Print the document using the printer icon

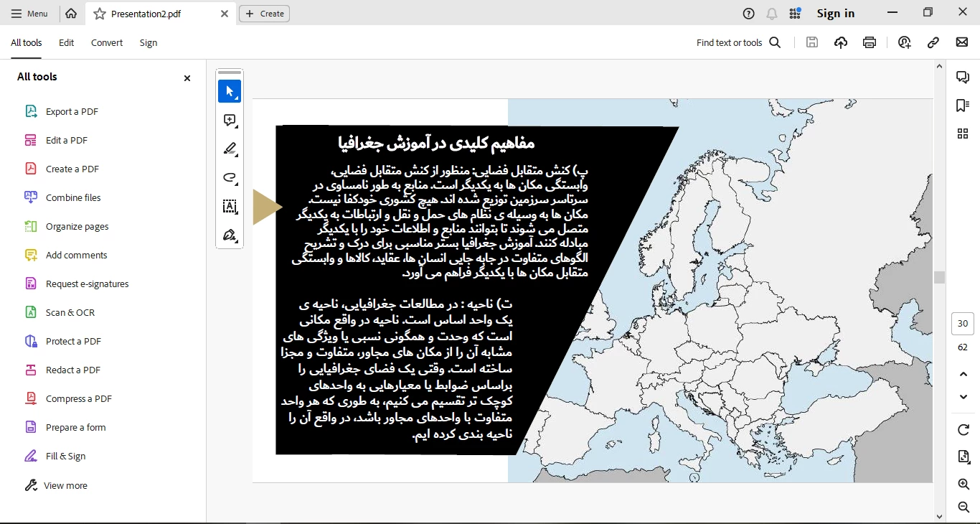(x=870, y=42)
